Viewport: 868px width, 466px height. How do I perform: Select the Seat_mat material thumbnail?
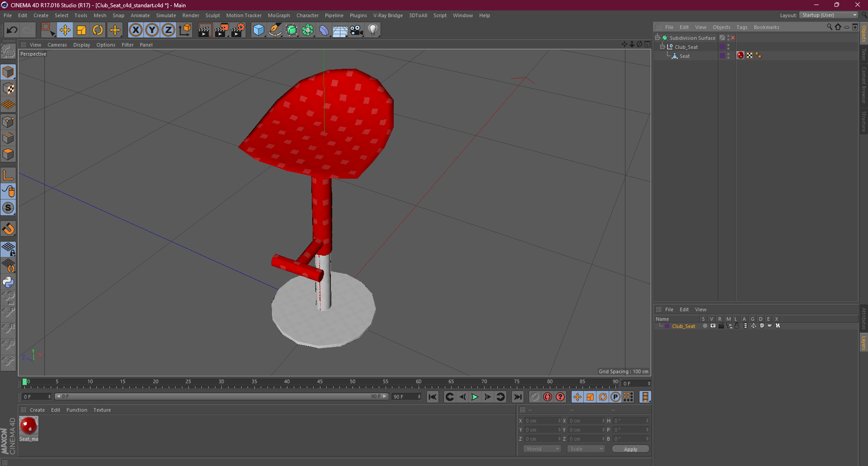(29, 426)
